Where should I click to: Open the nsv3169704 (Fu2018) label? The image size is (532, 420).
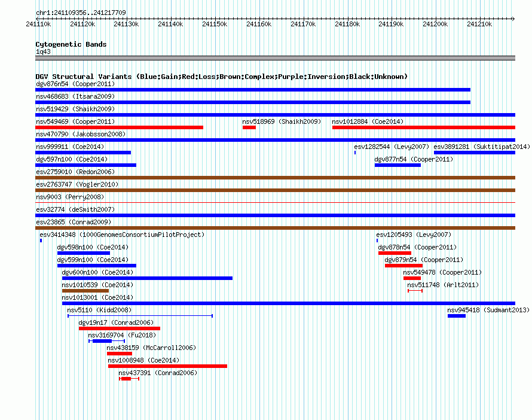pos(122,335)
